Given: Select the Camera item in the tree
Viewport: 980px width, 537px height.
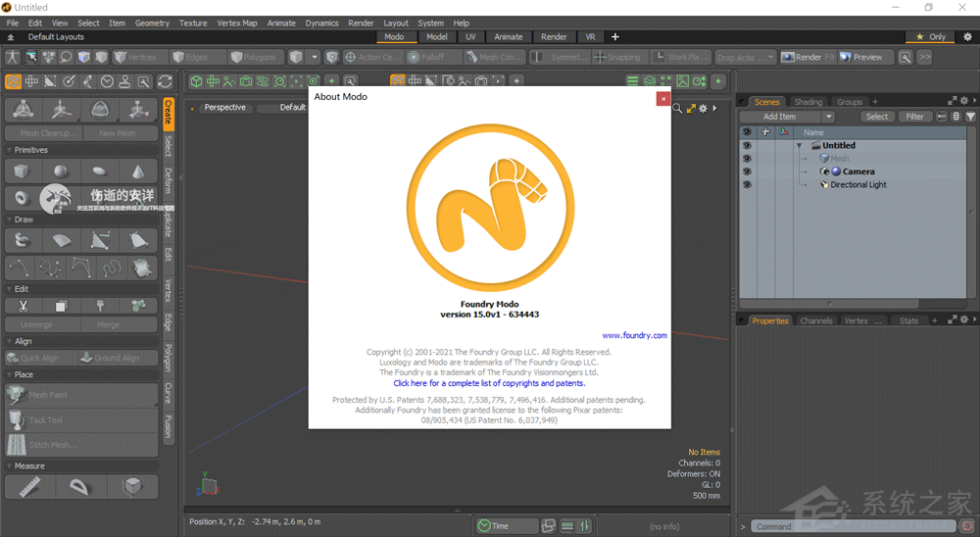Looking at the screenshot, I should [858, 171].
